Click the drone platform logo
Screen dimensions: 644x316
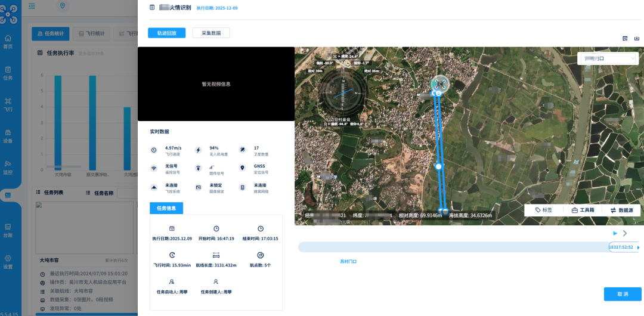[x=8, y=14]
